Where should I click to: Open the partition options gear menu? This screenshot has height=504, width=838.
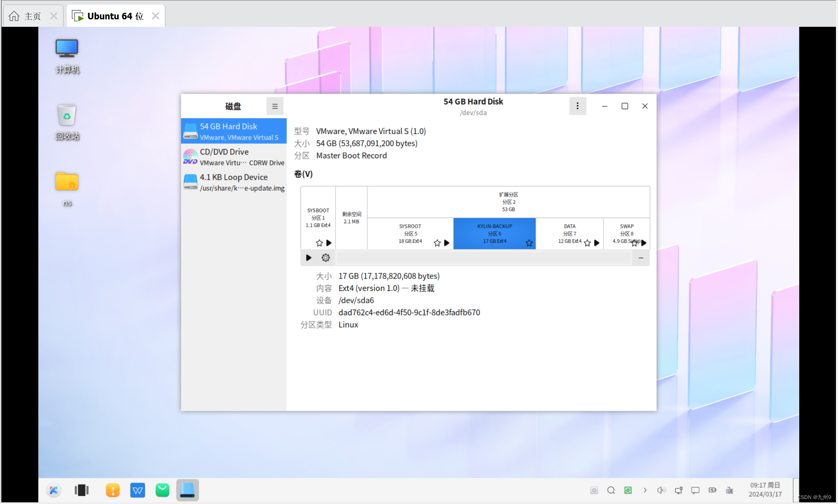pyautogui.click(x=326, y=258)
